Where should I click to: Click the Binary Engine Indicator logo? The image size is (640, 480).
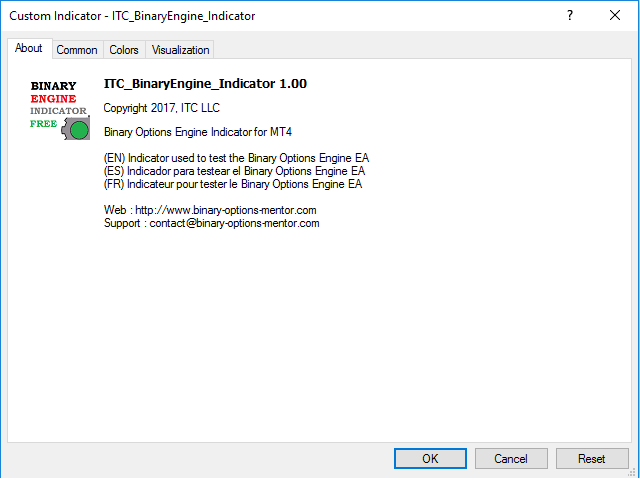60,110
